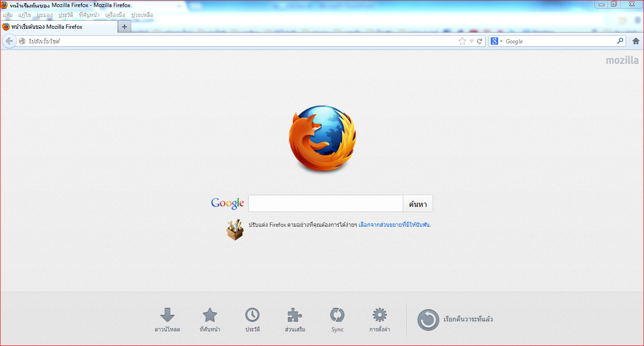
Task: Click the Google search box on page
Action: tap(326, 204)
